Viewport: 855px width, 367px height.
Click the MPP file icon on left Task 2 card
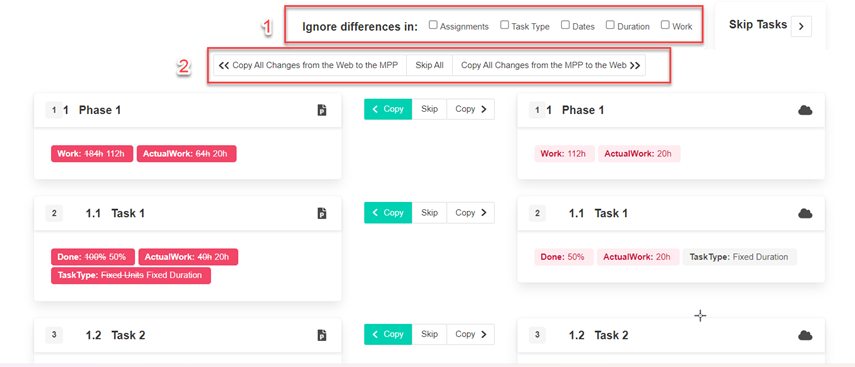pyautogui.click(x=322, y=335)
